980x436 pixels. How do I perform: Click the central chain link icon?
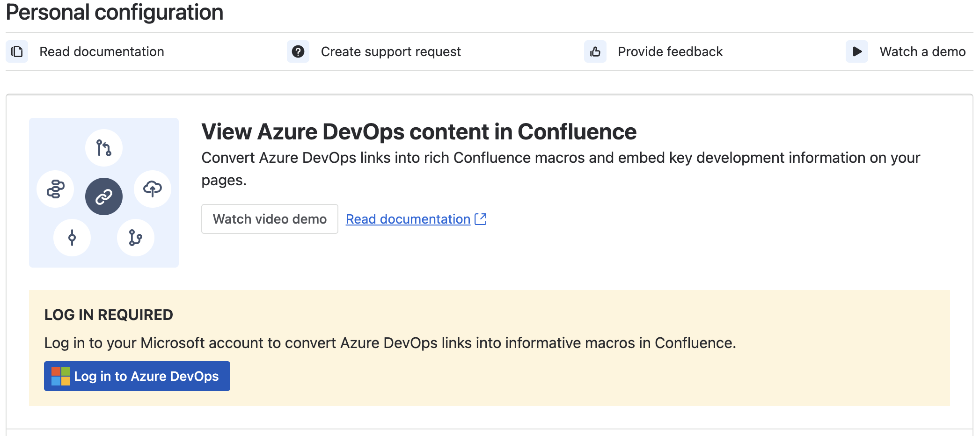[104, 196]
